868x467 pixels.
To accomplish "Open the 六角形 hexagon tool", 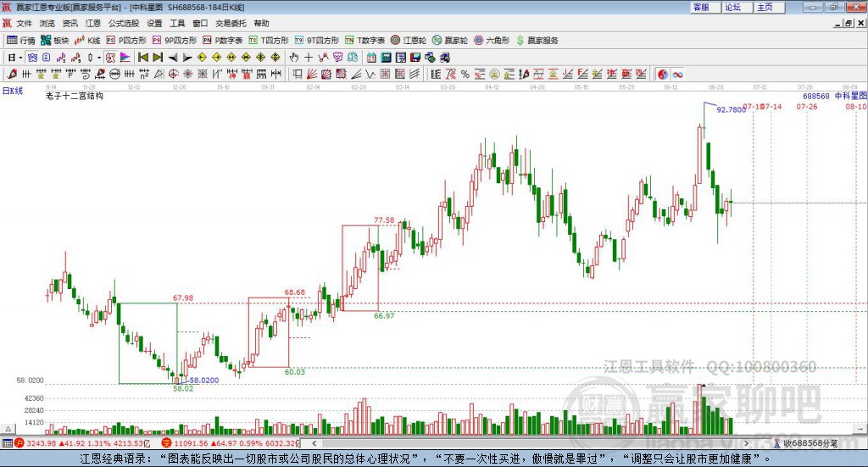I will point(492,41).
